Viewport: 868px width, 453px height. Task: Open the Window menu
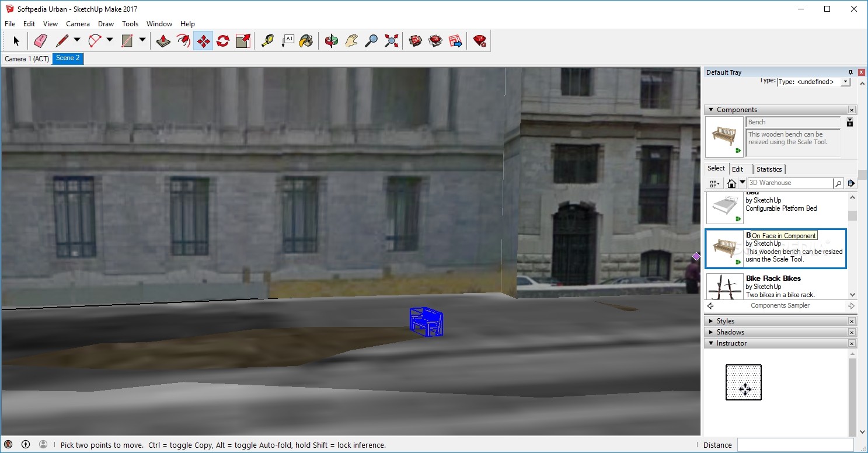[x=159, y=24]
